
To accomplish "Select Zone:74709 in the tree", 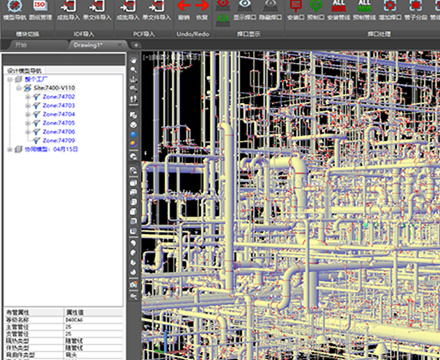I will [59, 140].
